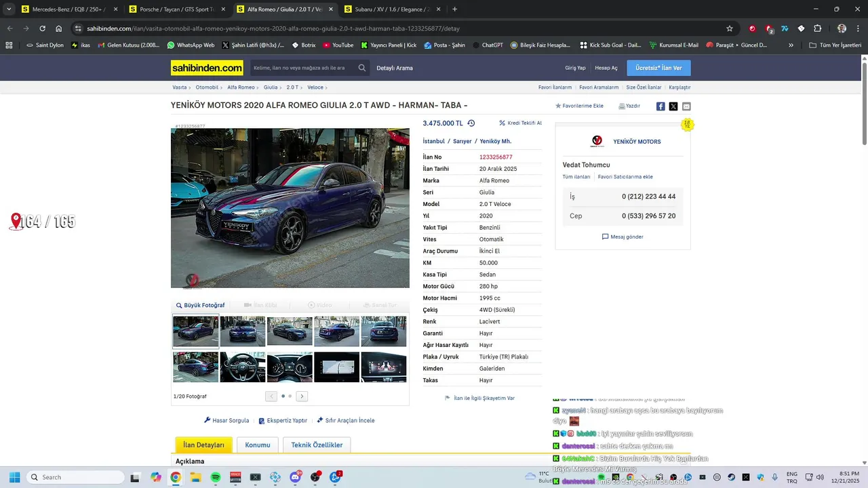Add listing to favorites with Favorilerime Ekle

pyautogui.click(x=579, y=106)
